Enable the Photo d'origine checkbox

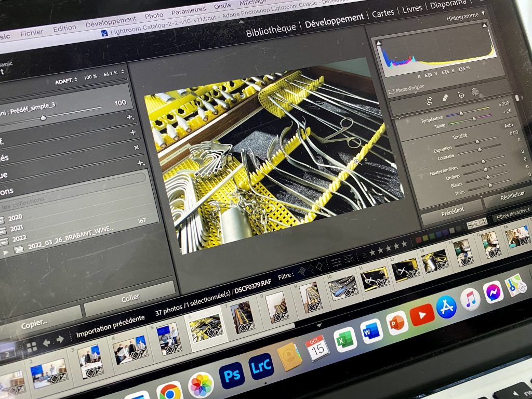click(391, 91)
